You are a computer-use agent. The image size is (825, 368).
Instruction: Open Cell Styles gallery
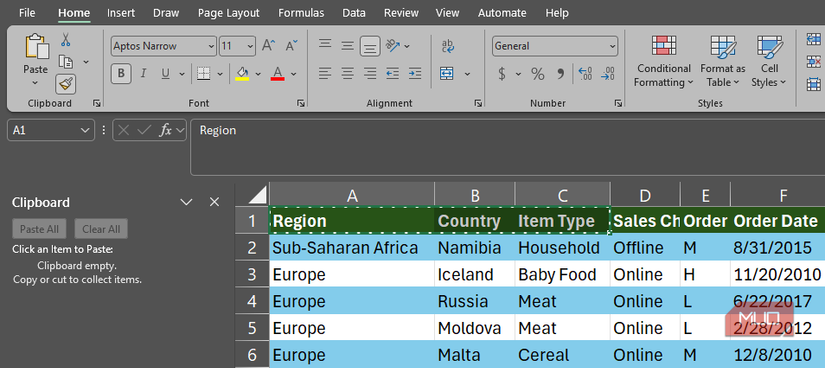(x=769, y=61)
